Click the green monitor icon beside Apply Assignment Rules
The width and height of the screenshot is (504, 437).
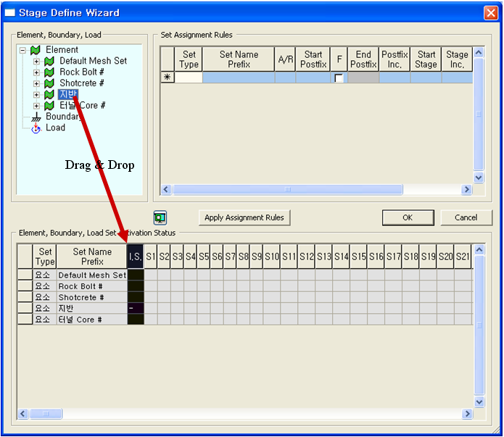tap(160, 217)
